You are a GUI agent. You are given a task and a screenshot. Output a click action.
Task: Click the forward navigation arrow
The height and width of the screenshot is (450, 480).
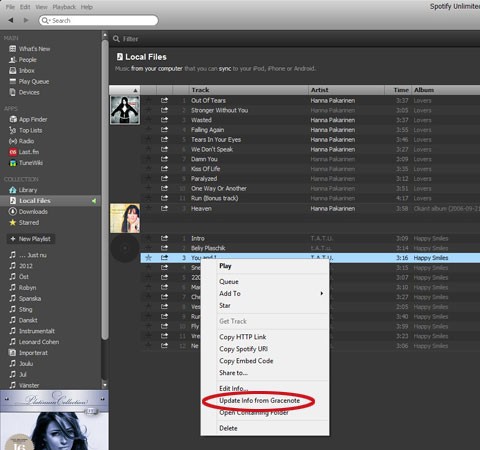click(x=26, y=20)
